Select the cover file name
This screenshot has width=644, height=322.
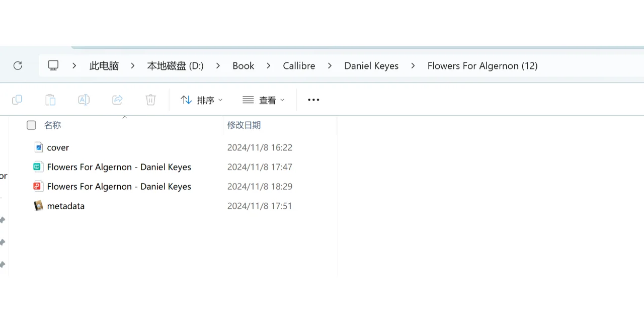point(58,147)
